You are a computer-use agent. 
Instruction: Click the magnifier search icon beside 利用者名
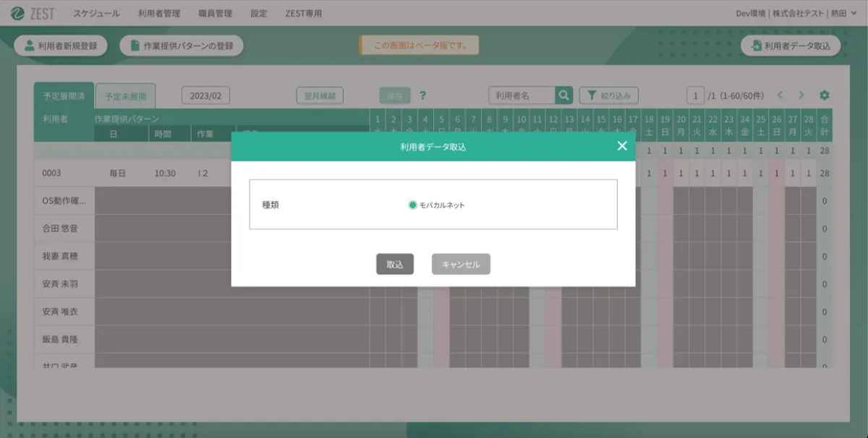(563, 95)
